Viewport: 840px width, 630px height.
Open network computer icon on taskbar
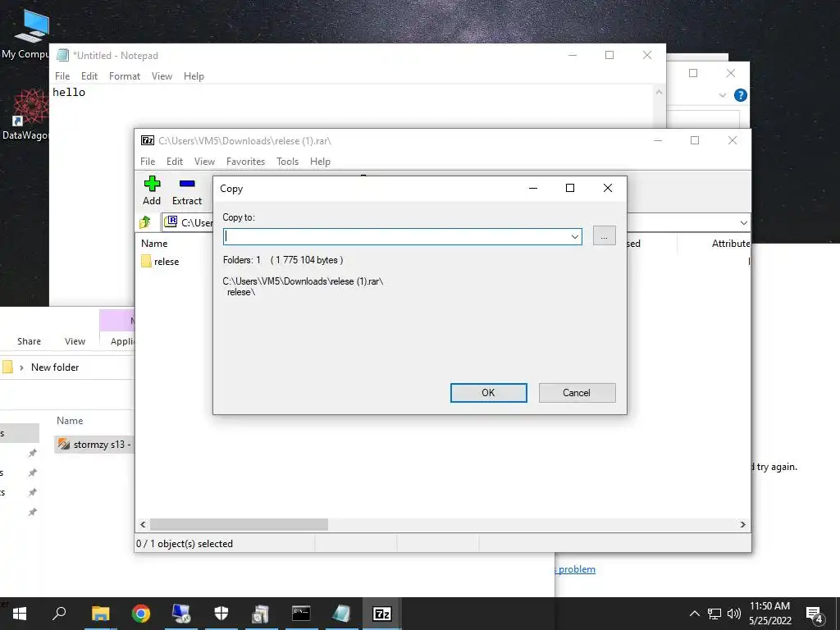click(181, 614)
